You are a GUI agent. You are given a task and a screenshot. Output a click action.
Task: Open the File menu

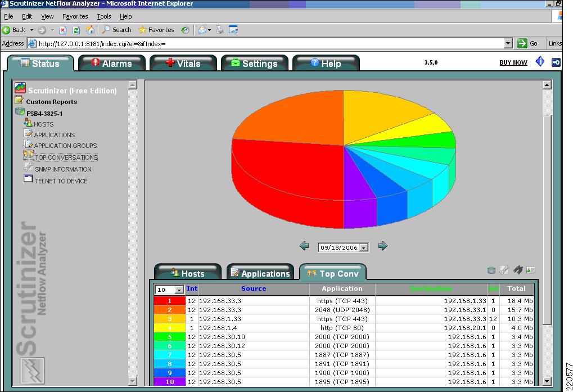8,16
